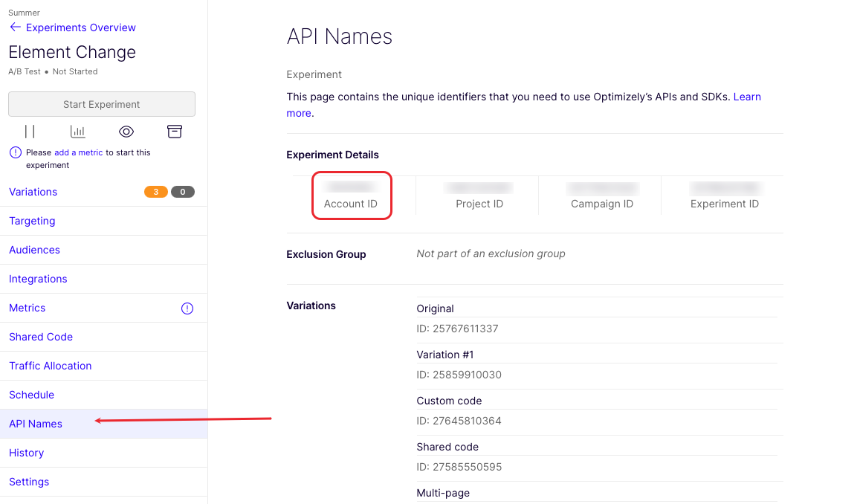The height and width of the screenshot is (504, 860).
Task: Select ID 25767611337
Action: tap(457, 329)
